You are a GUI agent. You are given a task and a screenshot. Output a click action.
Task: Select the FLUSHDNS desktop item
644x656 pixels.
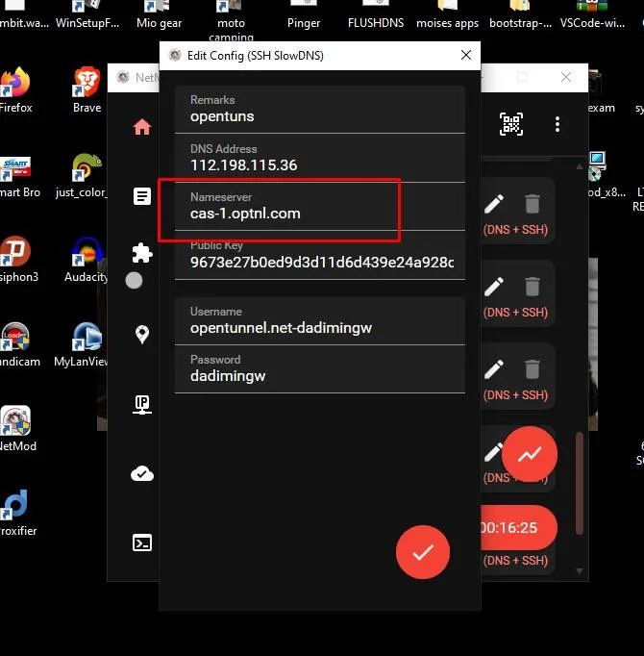(376, 16)
